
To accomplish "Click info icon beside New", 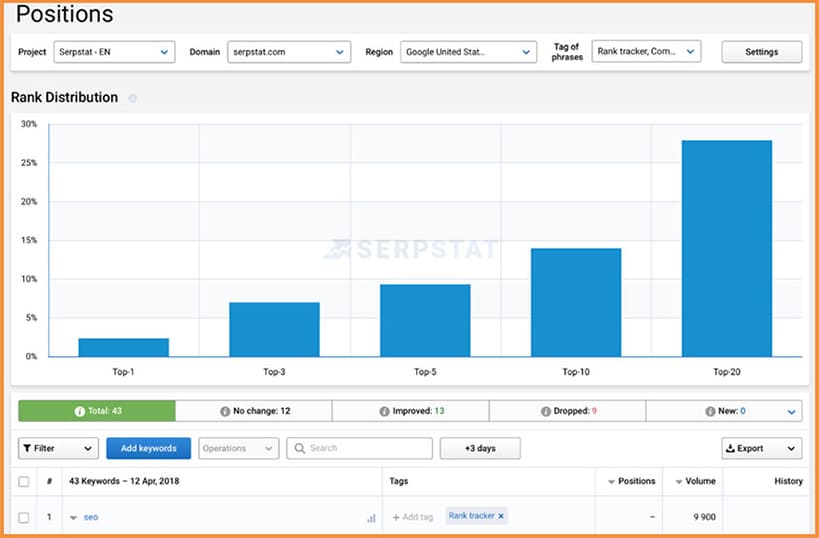I will [x=710, y=412].
